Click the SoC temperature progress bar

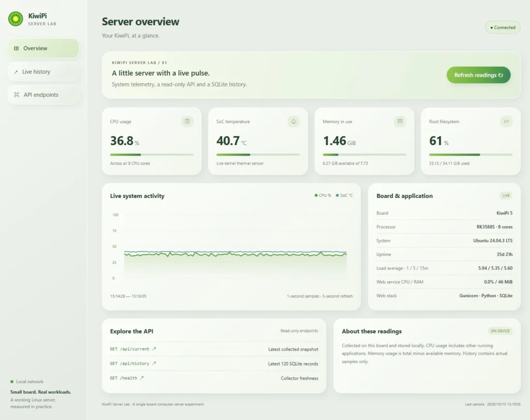(x=258, y=154)
